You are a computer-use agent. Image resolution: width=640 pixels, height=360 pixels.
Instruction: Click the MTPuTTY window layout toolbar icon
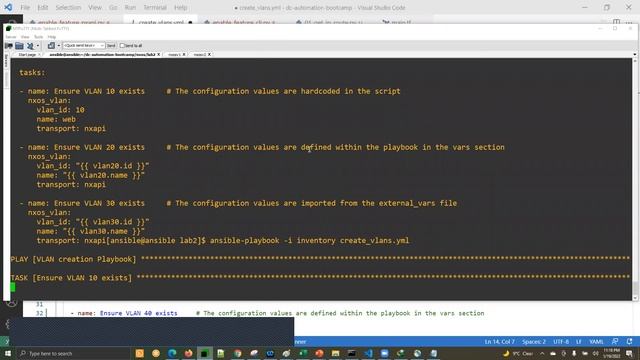coord(51,46)
